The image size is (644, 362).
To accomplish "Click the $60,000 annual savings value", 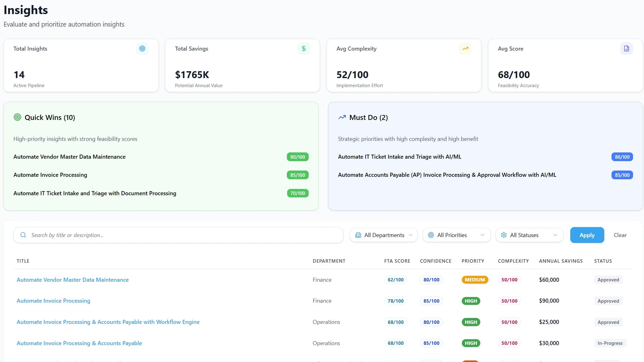I will (x=549, y=280).
